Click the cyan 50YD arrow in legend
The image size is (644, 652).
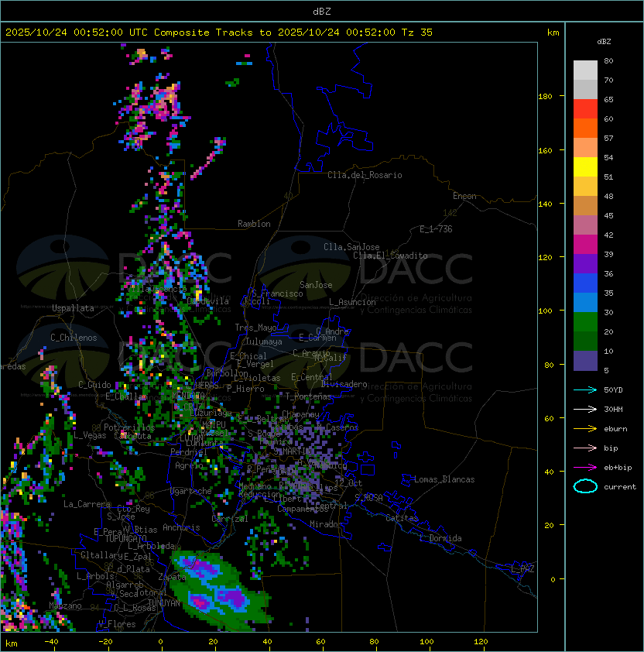[585, 390]
